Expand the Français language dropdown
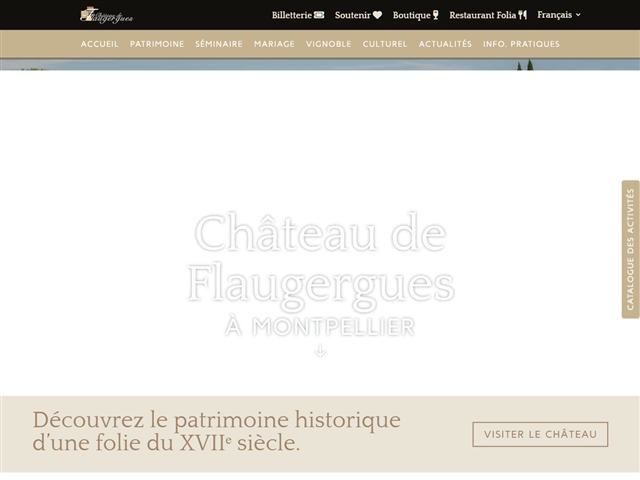This screenshot has height=480, width=640. point(559,15)
